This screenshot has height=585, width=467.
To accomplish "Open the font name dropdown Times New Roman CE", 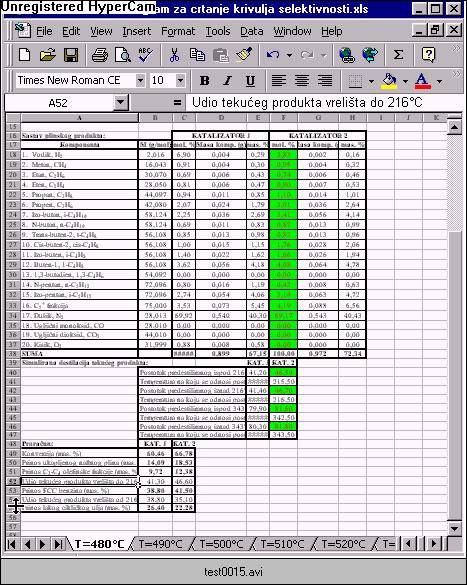I will (140, 80).
